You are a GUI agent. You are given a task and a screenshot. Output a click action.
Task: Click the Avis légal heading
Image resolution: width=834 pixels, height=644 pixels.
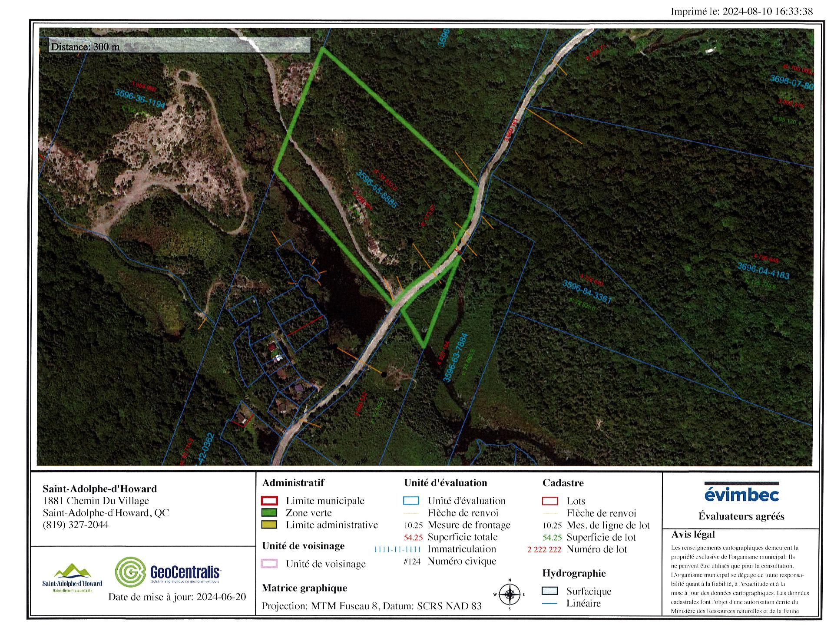(x=693, y=534)
